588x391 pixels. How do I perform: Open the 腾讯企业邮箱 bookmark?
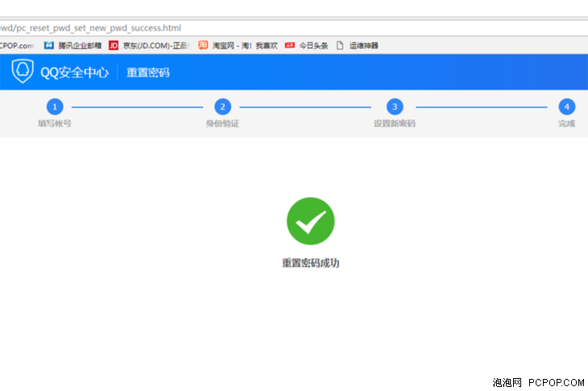pyautogui.click(x=80, y=46)
